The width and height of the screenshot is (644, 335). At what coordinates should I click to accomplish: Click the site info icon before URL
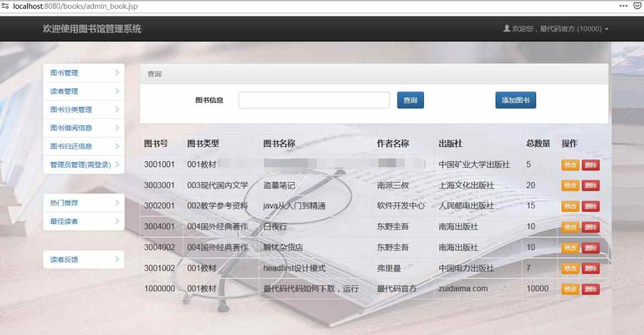(5, 6)
